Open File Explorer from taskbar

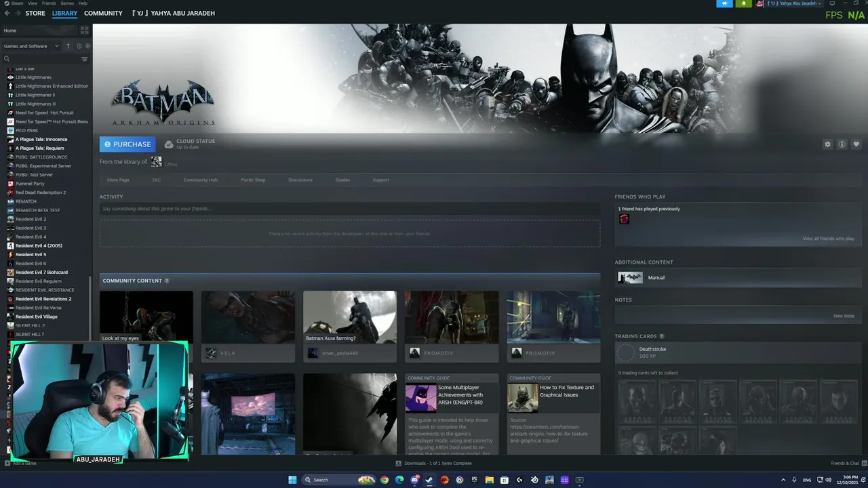[489, 480]
